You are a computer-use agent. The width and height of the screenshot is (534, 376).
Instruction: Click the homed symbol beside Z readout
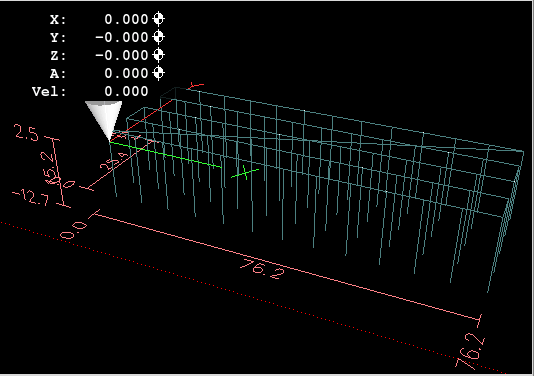(158, 55)
